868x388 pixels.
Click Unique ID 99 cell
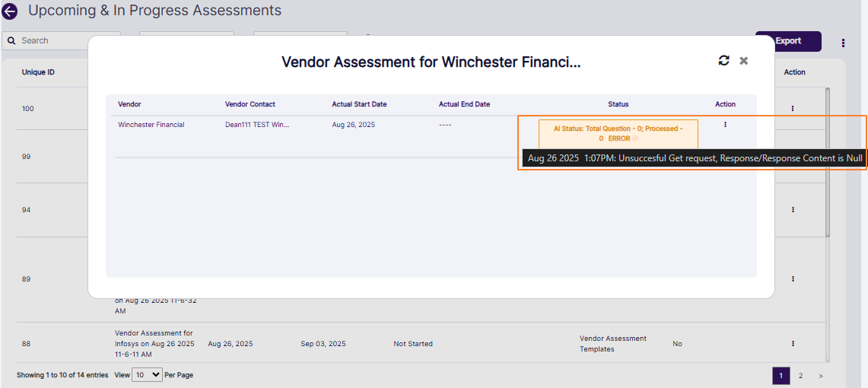tap(26, 157)
